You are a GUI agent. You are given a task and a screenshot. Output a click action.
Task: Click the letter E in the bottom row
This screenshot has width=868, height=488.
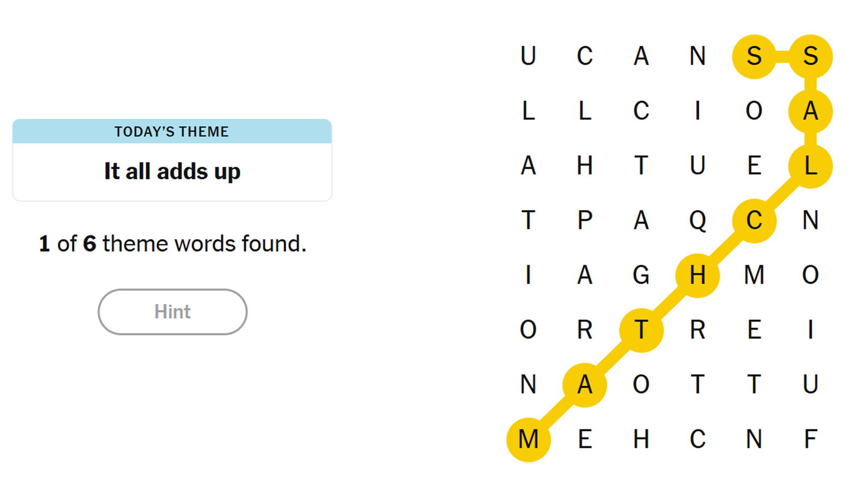coord(585,439)
